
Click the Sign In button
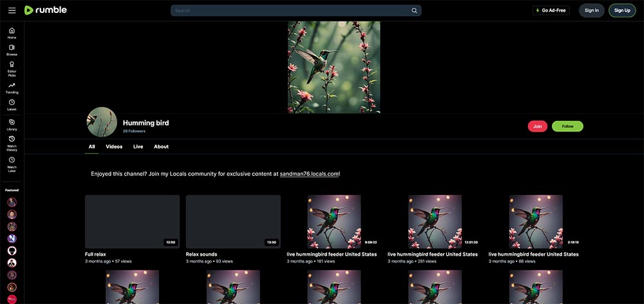[x=591, y=10]
